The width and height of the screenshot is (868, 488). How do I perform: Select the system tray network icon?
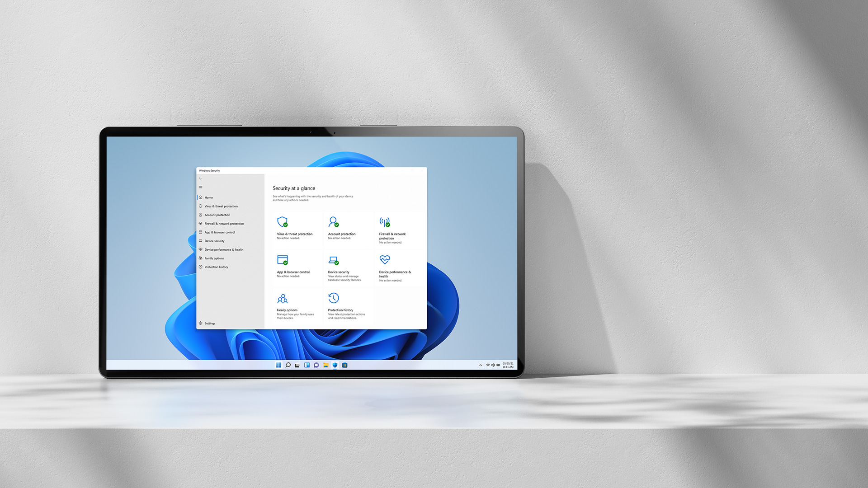pos(489,365)
